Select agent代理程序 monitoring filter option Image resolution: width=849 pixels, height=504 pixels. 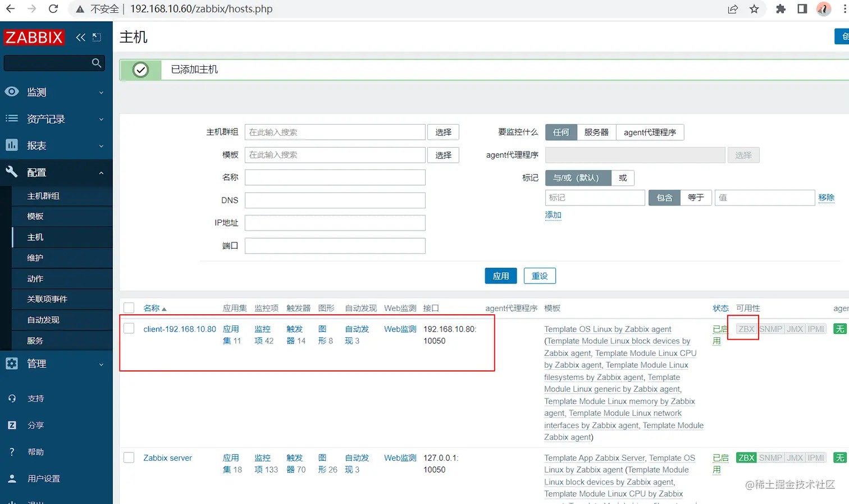click(x=650, y=132)
